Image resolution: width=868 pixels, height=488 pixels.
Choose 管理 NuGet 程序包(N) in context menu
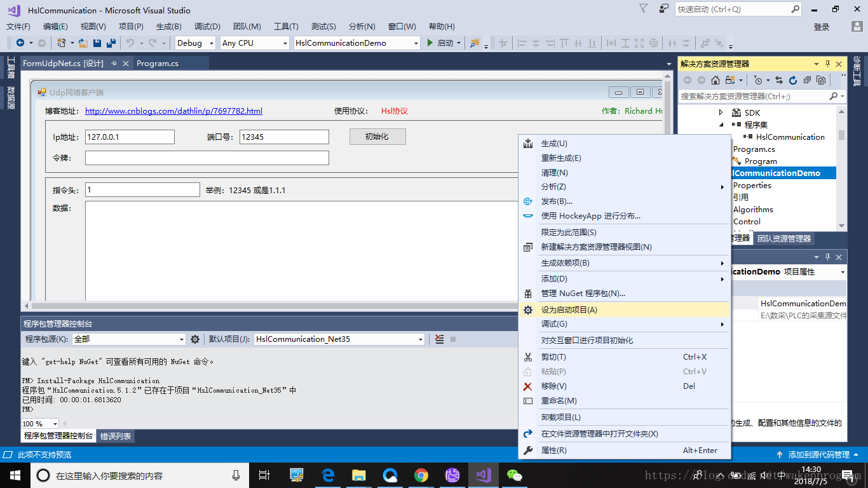coord(624,293)
